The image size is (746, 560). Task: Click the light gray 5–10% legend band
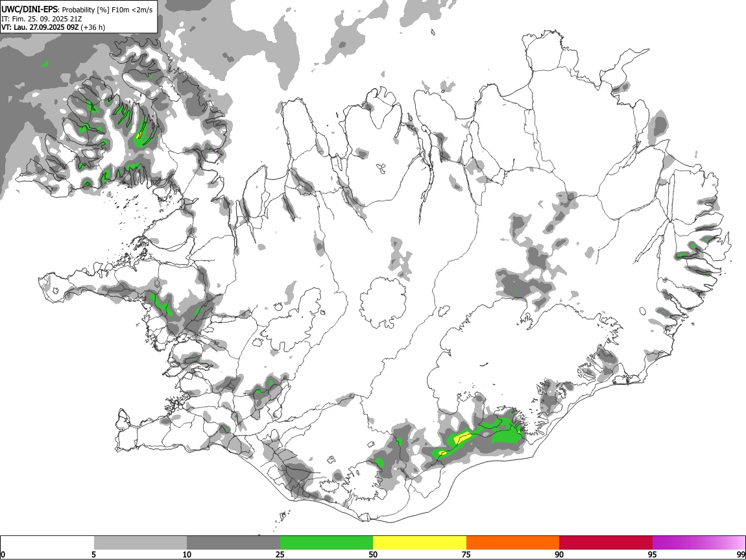coord(140,542)
